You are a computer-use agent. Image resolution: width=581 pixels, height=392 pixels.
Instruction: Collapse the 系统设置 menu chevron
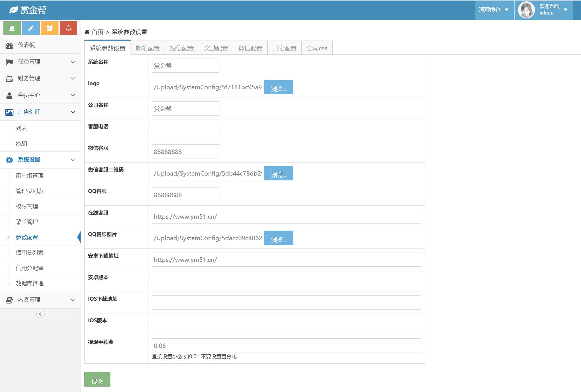click(x=73, y=160)
